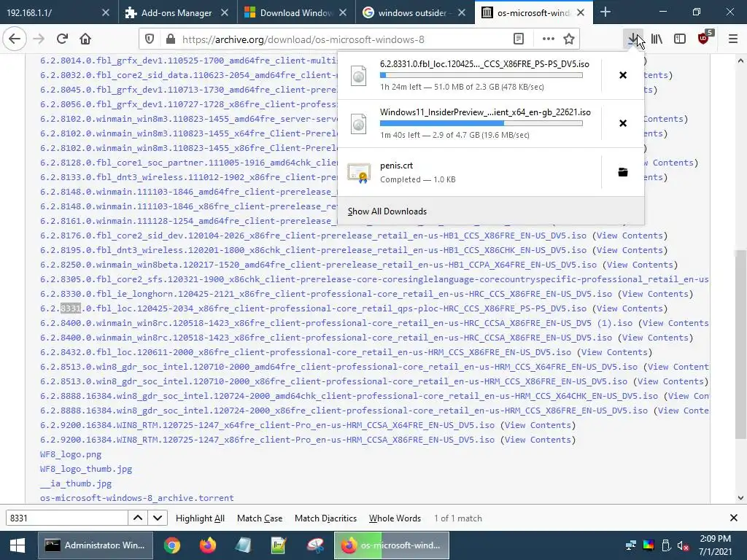Viewport: 747px width, 560px height.
Task: Close the downloads panel via toolbar arrow
Action: click(633, 39)
